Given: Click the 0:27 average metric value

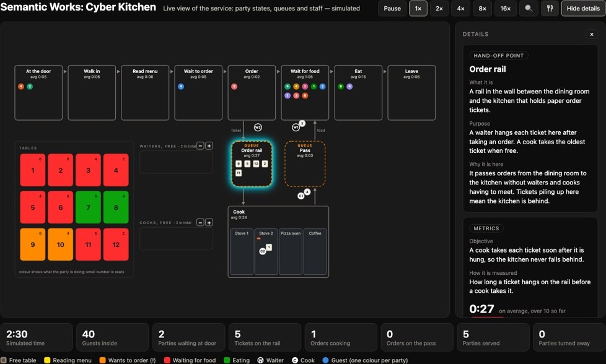Looking at the screenshot, I should [481, 309].
